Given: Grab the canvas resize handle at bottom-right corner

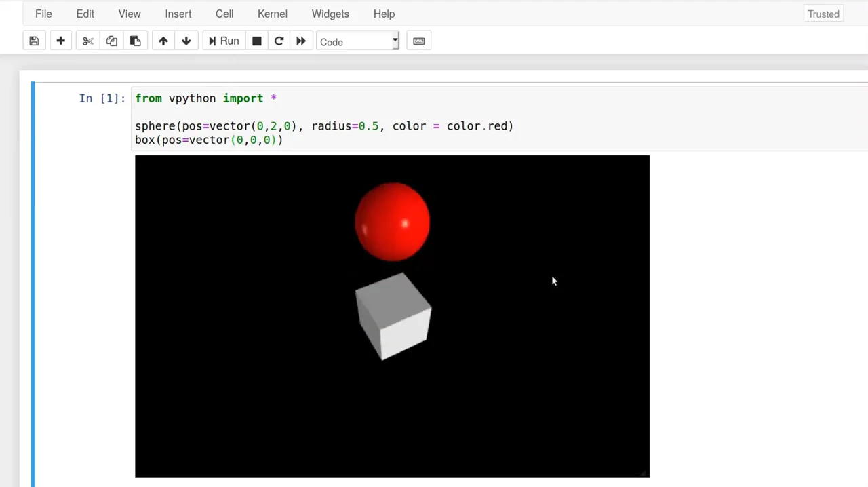Looking at the screenshot, I should tap(644, 473).
